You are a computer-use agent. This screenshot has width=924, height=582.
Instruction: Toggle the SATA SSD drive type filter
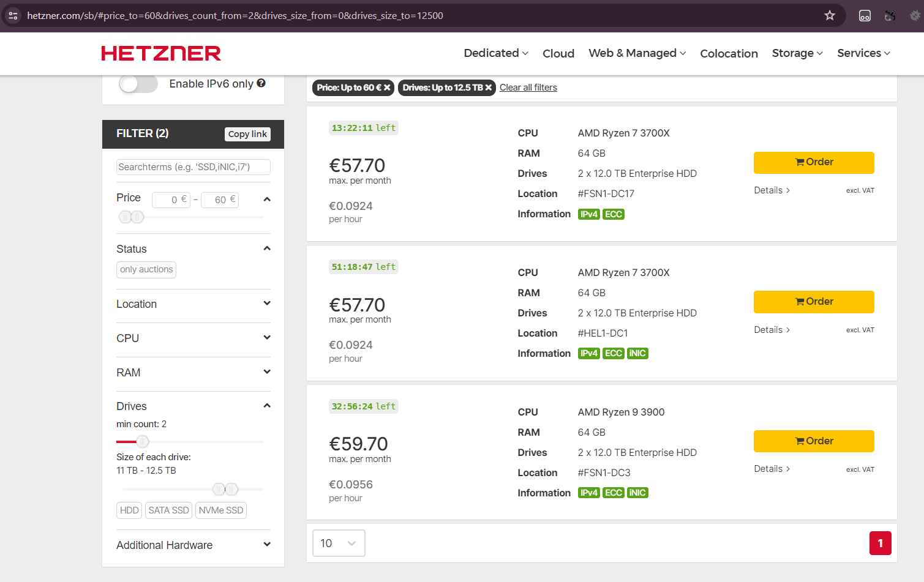[168, 510]
